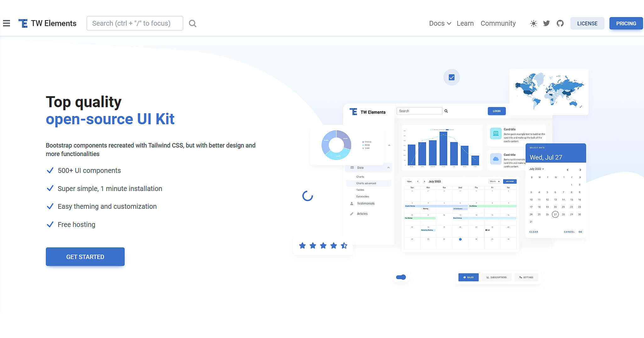Select Tables in the mockup sidebar

point(360,190)
